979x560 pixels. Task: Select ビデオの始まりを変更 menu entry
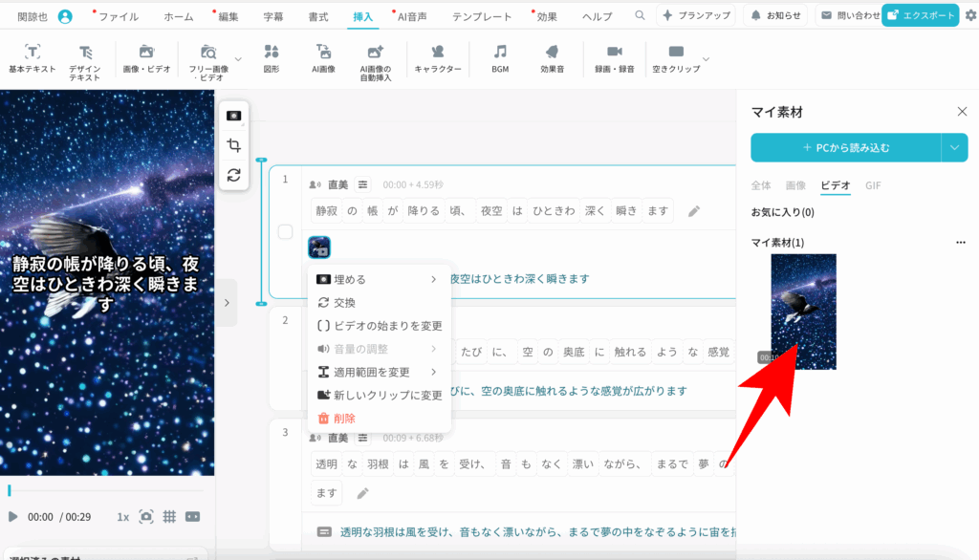(x=379, y=326)
